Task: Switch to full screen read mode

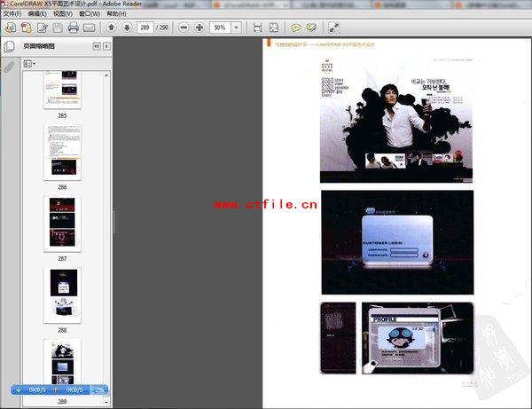Action: (x=335, y=28)
